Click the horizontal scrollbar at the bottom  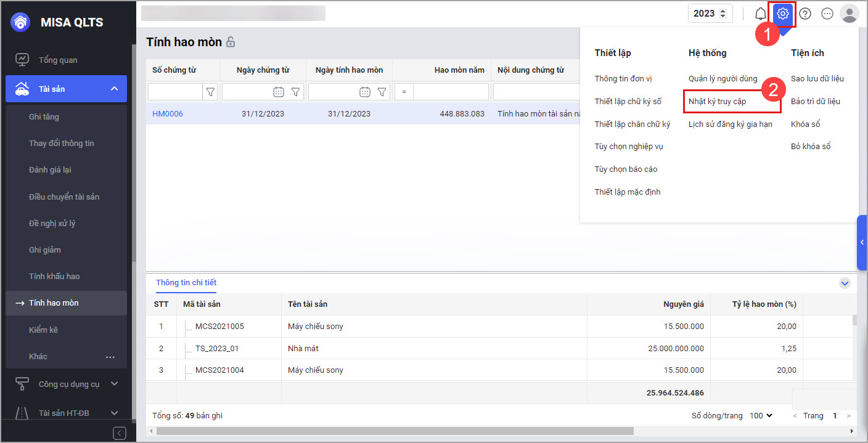click(395, 431)
